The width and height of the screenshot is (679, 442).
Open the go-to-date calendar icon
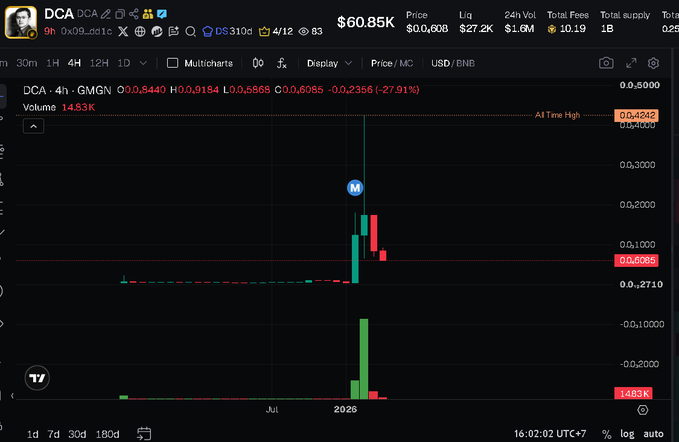(144, 433)
